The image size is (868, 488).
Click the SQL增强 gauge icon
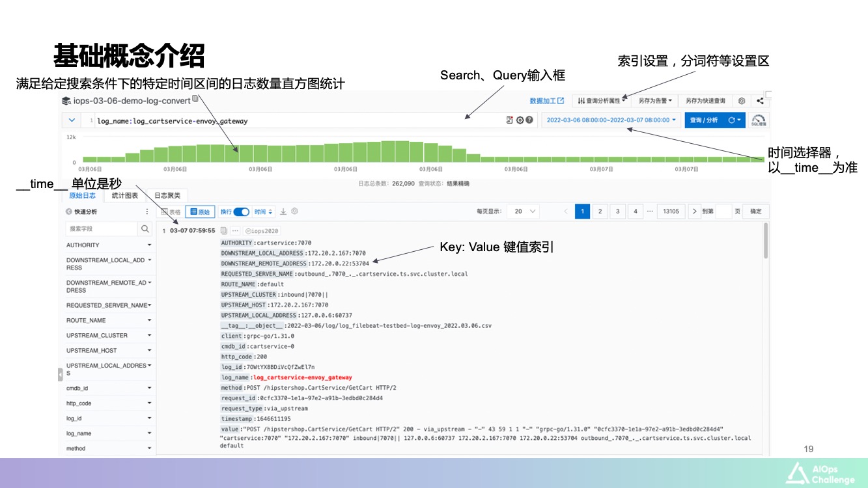(759, 120)
